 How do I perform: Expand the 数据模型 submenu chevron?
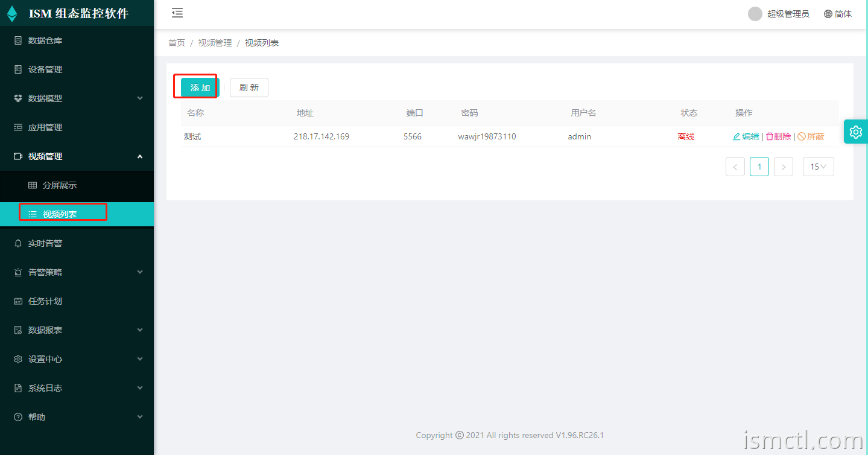point(140,98)
